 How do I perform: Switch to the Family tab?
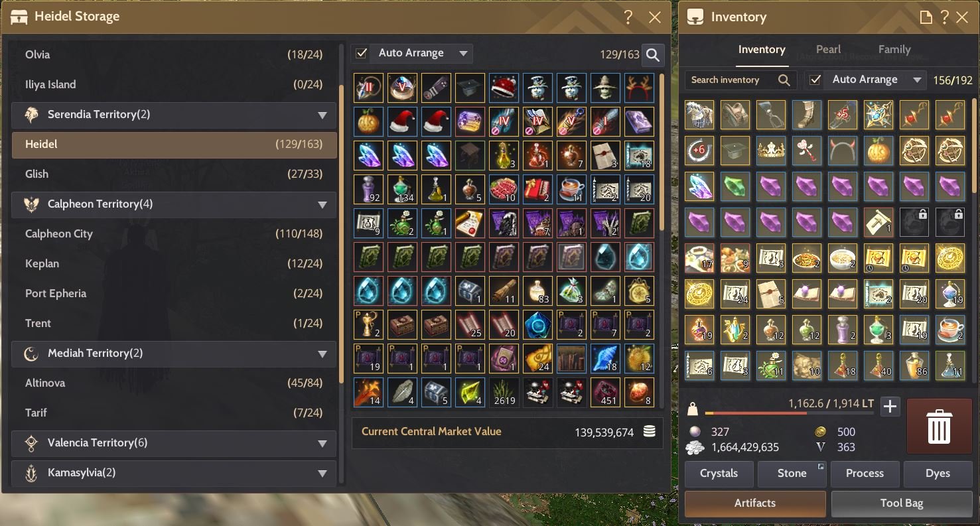pos(894,49)
